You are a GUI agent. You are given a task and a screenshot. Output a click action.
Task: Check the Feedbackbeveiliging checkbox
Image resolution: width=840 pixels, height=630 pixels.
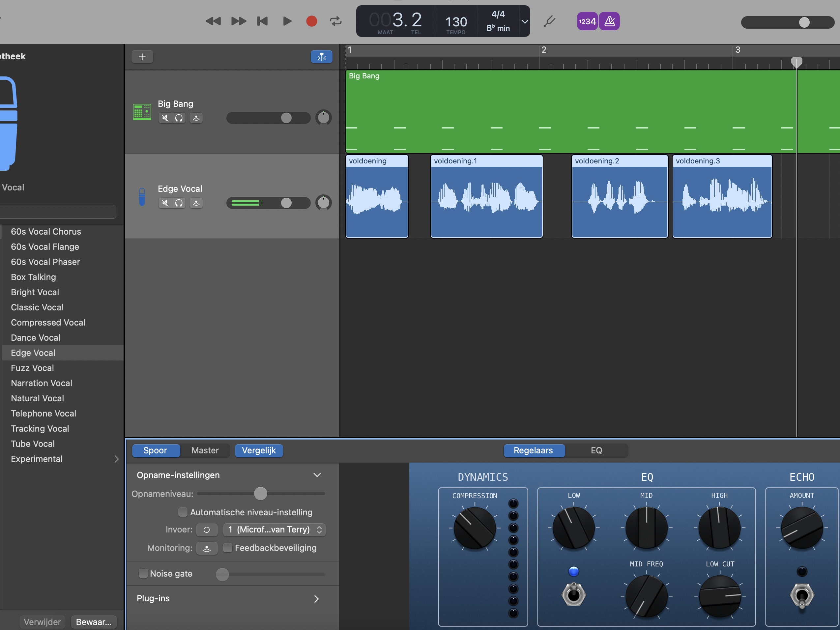[x=227, y=548]
